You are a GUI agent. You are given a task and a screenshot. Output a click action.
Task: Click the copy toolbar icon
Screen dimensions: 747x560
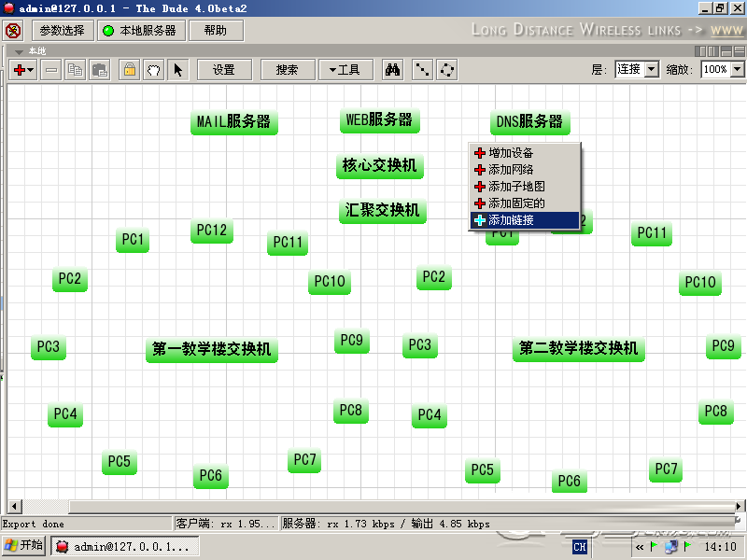[75, 70]
